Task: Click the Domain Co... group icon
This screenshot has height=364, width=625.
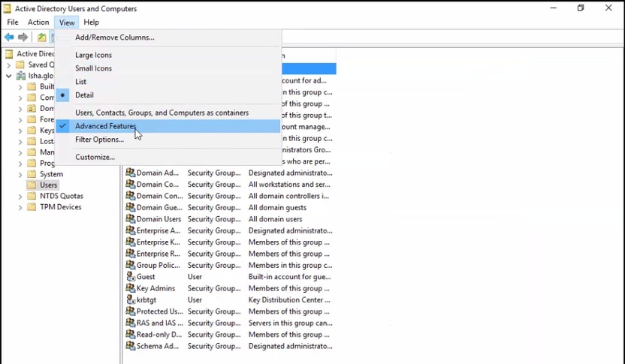Action: point(131,185)
